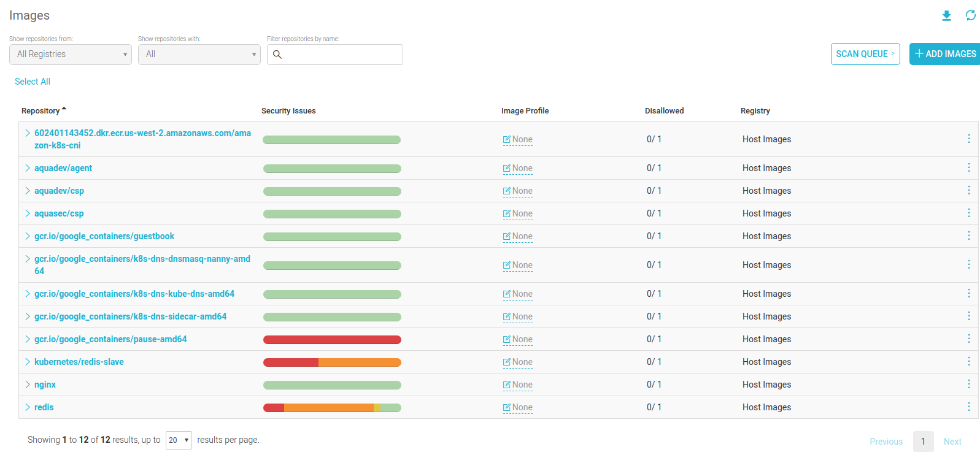Open more options menu for aquadev/csp
980x471 pixels.
coord(969,190)
